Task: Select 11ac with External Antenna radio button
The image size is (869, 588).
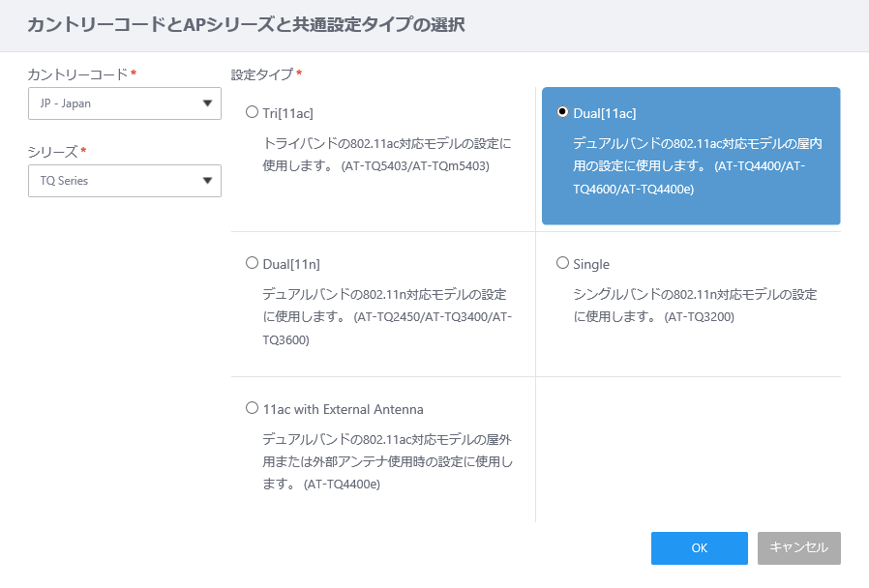Action: click(253, 408)
